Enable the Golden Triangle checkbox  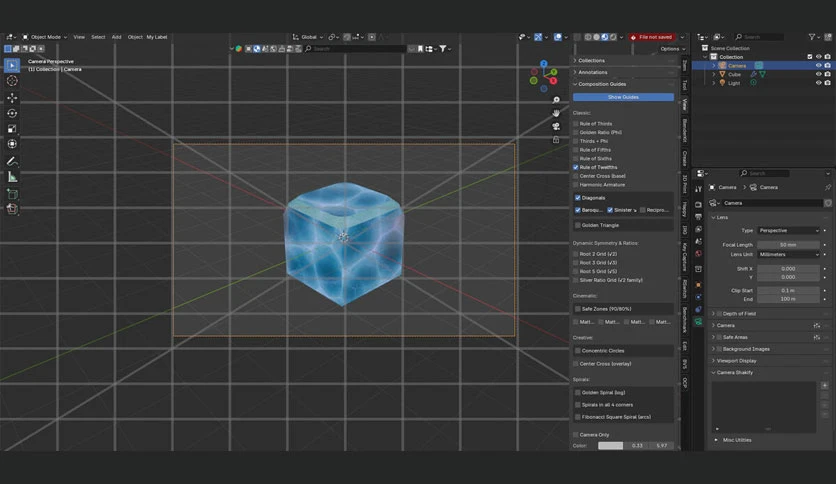(x=577, y=225)
